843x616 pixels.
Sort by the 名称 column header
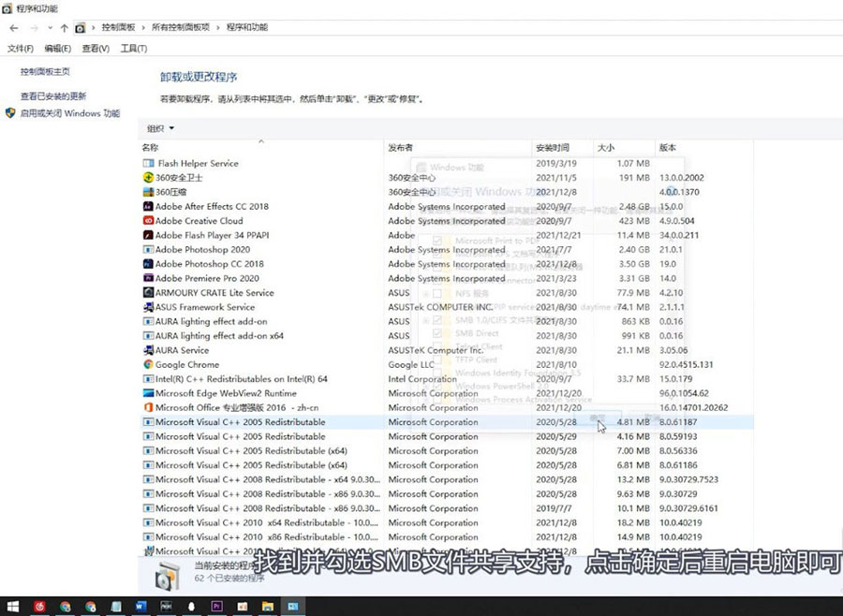pyautogui.click(x=261, y=147)
